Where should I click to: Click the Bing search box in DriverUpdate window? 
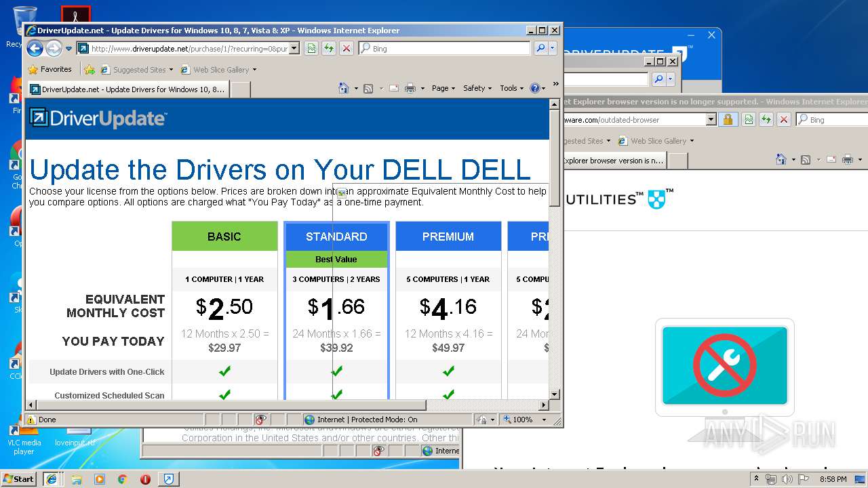pos(444,49)
